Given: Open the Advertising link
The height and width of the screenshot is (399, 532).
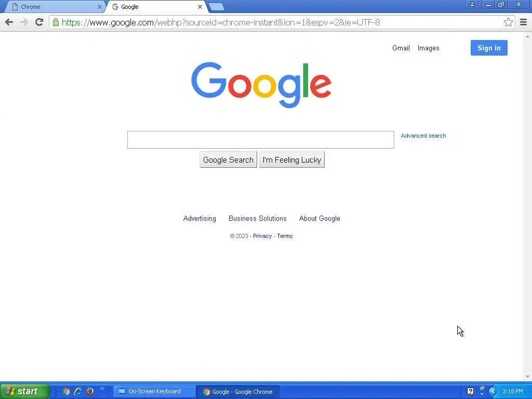Looking at the screenshot, I should tap(199, 219).
